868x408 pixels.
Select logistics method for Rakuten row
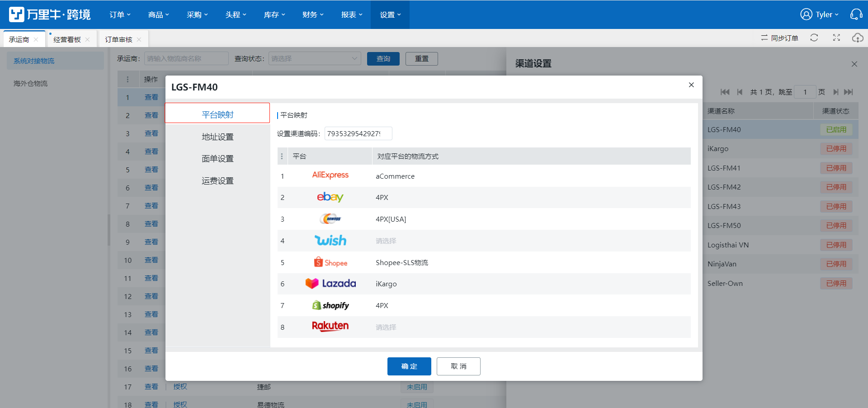point(386,327)
